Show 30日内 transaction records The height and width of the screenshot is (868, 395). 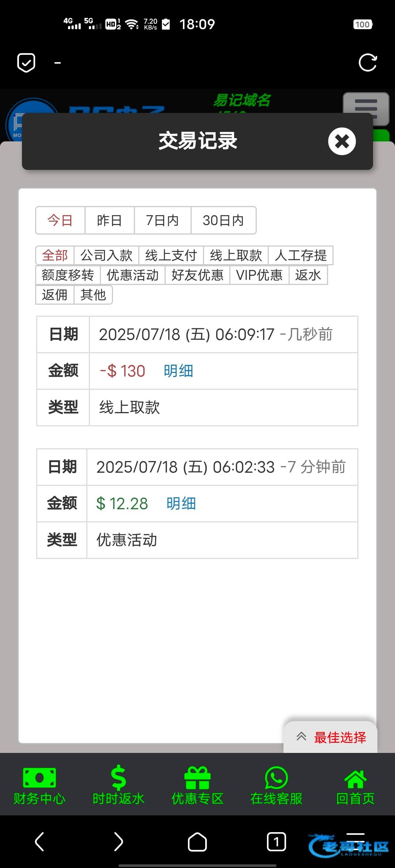click(223, 220)
